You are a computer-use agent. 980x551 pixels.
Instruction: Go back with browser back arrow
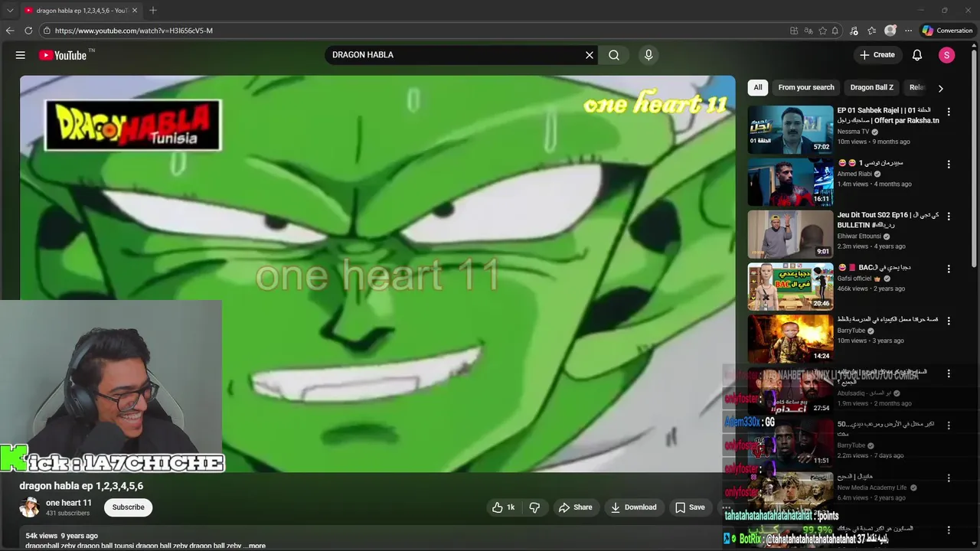[x=10, y=31]
